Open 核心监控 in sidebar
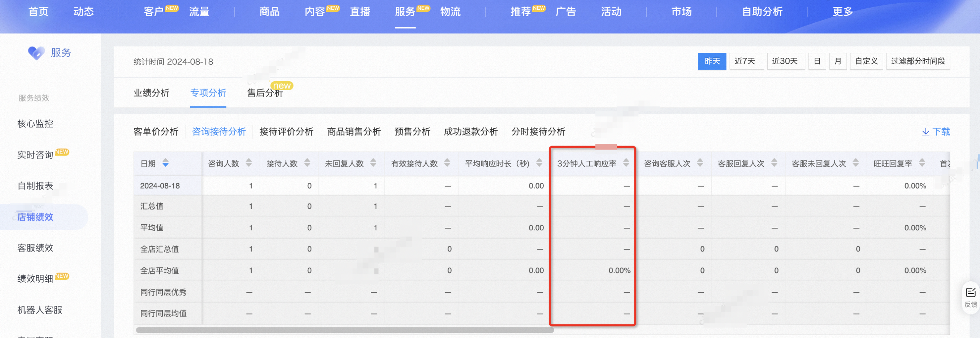 coord(35,124)
